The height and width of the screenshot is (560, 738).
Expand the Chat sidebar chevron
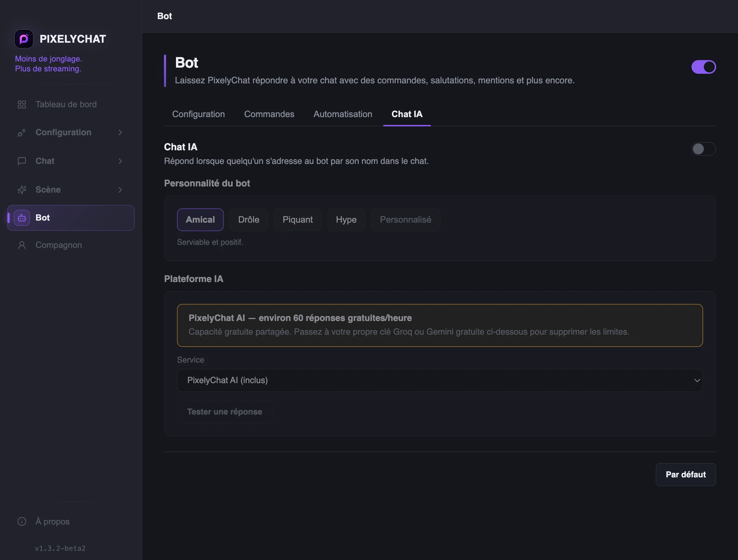coord(120,161)
